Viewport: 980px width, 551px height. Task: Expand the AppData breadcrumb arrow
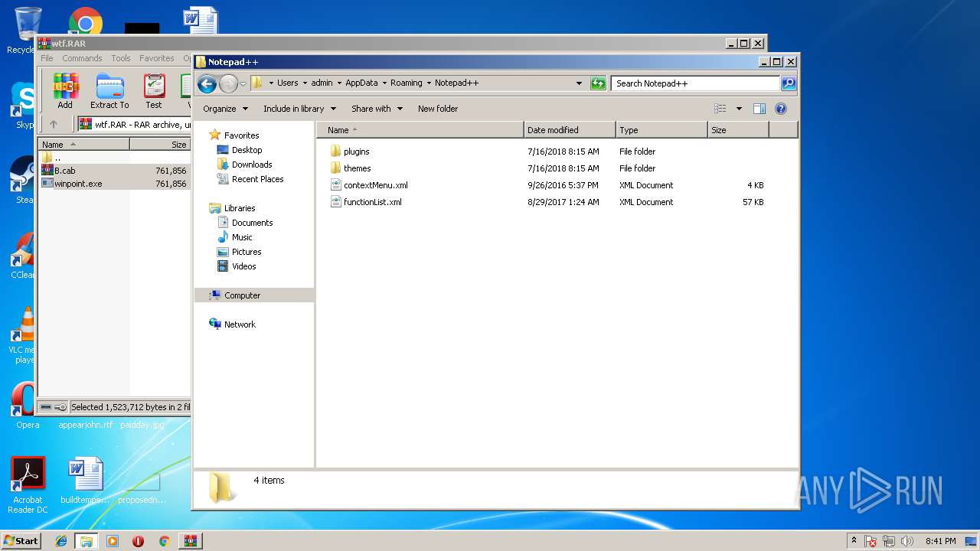pyautogui.click(x=384, y=83)
